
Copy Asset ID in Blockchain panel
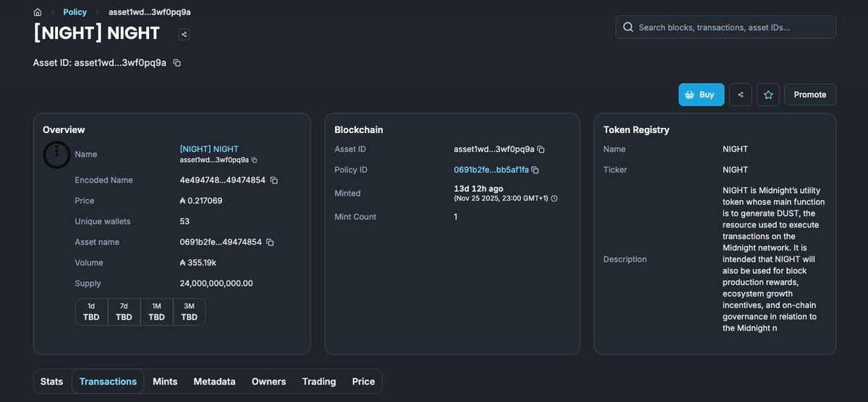(x=540, y=150)
